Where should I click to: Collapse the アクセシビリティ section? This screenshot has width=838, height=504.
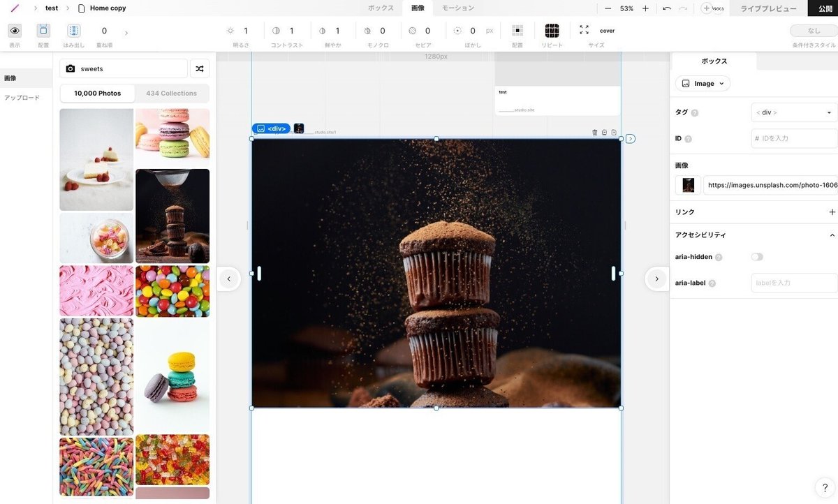(832, 235)
